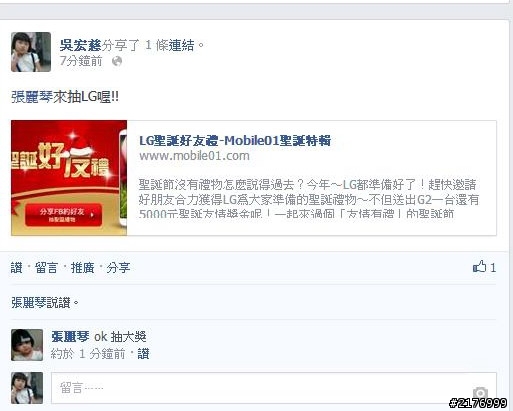This screenshot has height=411, width=513.
Task: Click the avatar beside the comment input
Action: pos(27,388)
